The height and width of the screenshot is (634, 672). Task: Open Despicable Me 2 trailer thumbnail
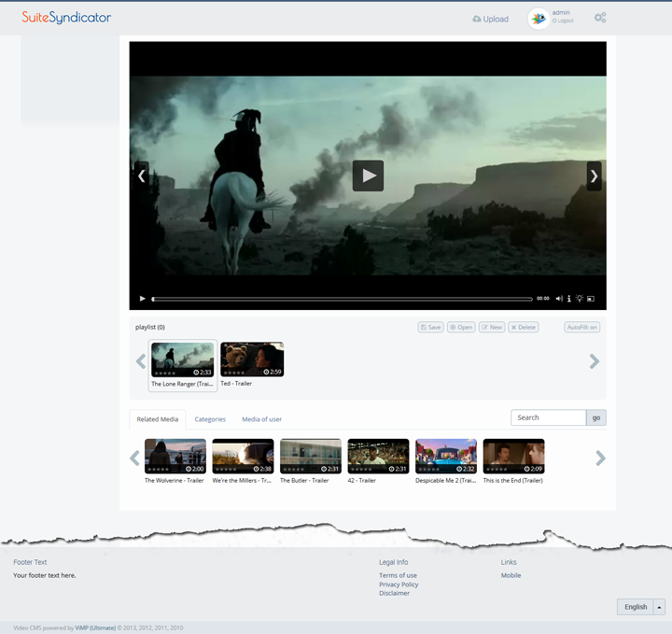(446, 456)
